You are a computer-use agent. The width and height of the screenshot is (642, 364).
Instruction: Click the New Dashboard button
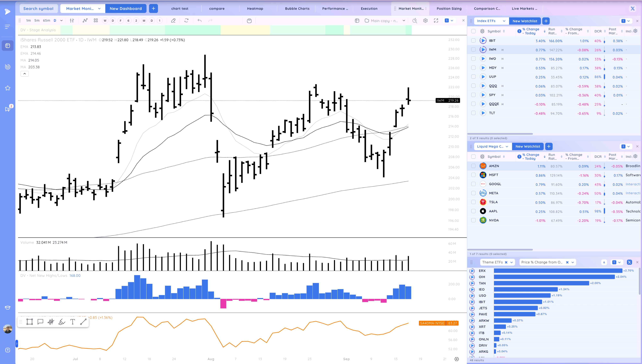(126, 8)
